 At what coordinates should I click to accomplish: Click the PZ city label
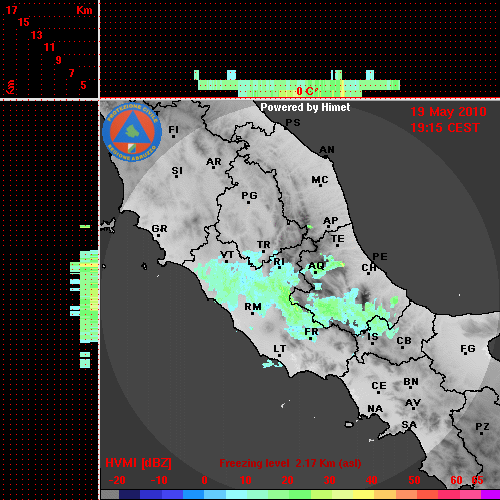coord(482,426)
